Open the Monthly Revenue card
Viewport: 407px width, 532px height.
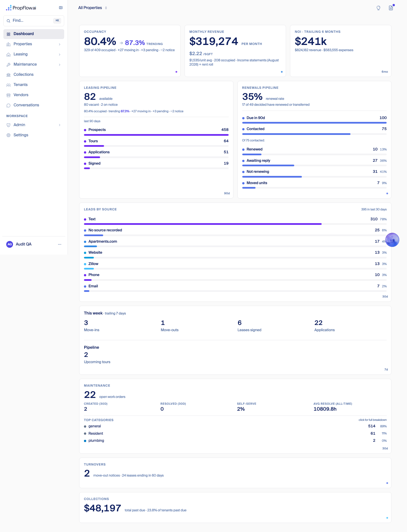click(235, 51)
